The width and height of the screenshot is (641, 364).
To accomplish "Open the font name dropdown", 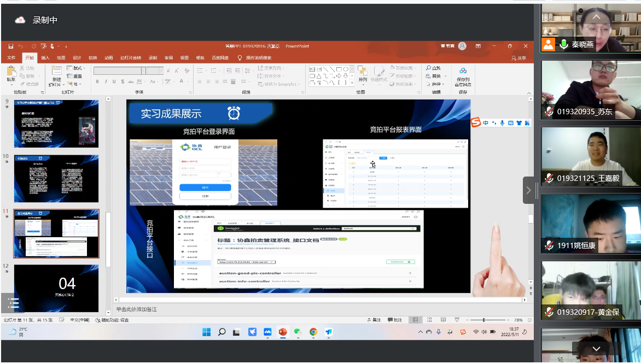I will pos(144,71).
